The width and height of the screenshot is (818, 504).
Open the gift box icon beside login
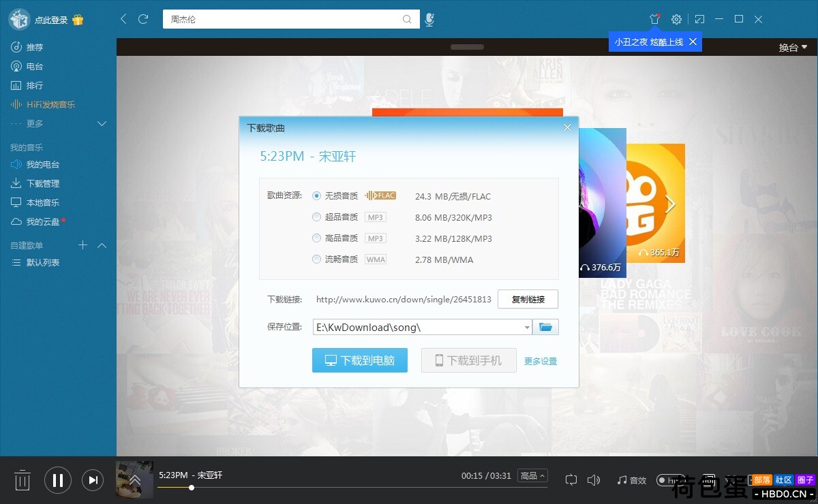point(78,20)
